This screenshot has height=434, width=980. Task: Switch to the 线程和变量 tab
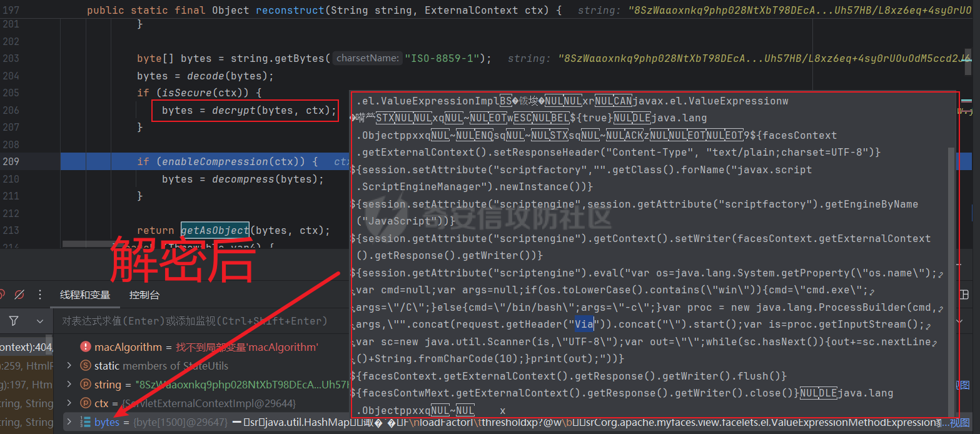point(85,295)
